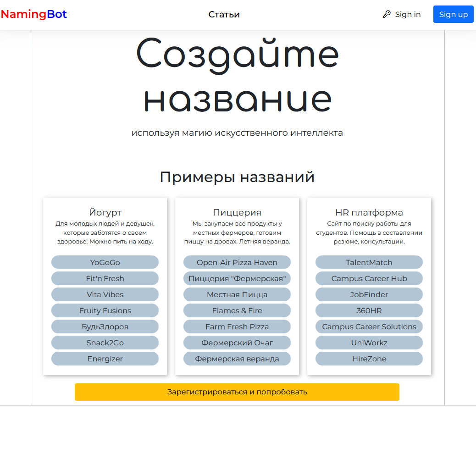Image resolution: width=476 pixels, height=476 pixels.
Task: Select БудьЗдоров from the yogurt names
Action: pos(105,327)
